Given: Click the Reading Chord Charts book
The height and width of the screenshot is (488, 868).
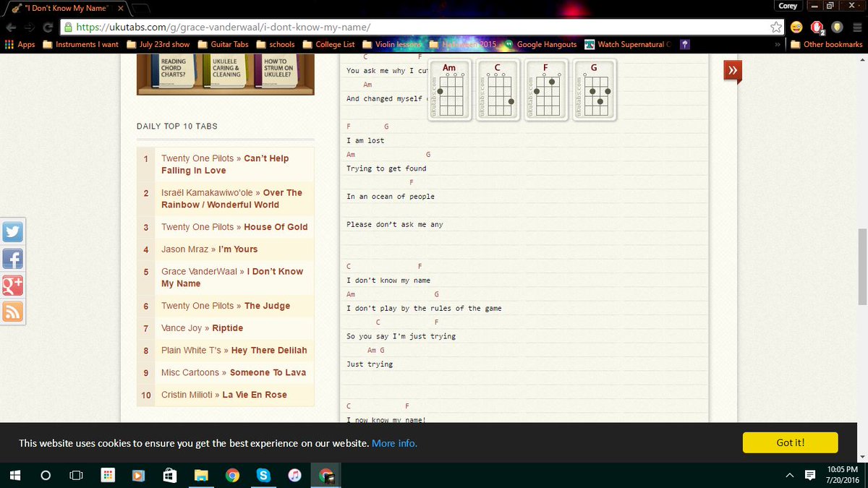Looking at the screenshot, I should 173,71.
